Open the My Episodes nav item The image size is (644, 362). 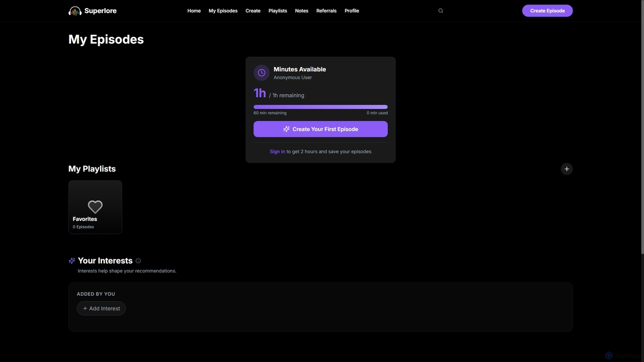coord(223,11)
